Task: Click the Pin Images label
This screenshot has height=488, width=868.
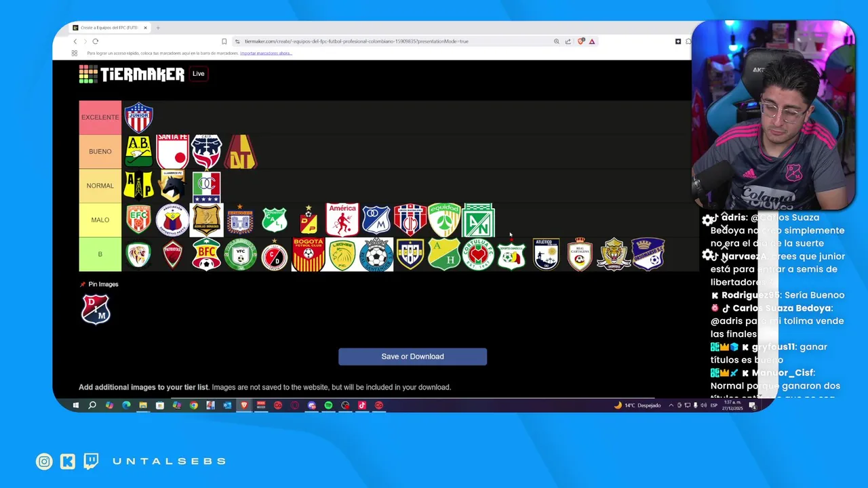Action: [x=103, y=284]
